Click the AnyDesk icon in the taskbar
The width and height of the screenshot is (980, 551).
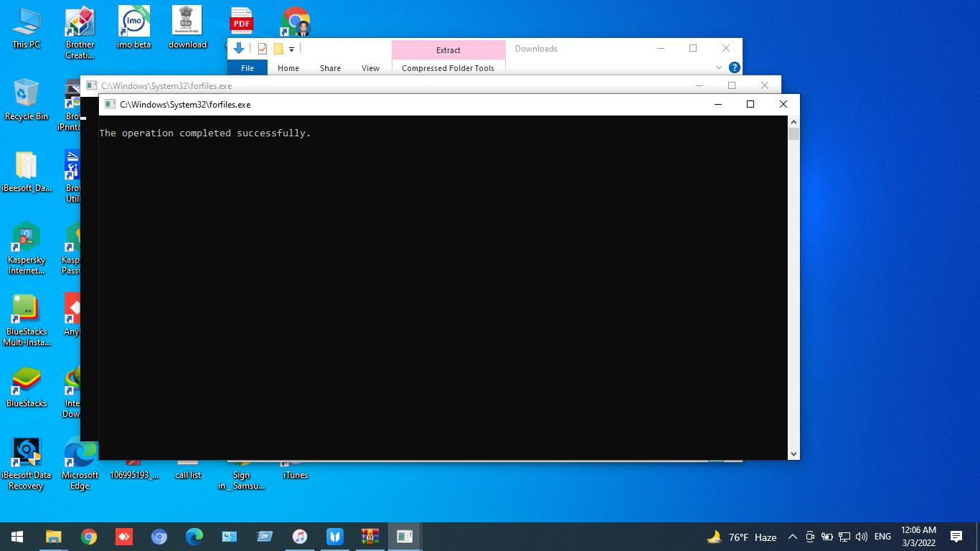124,537
